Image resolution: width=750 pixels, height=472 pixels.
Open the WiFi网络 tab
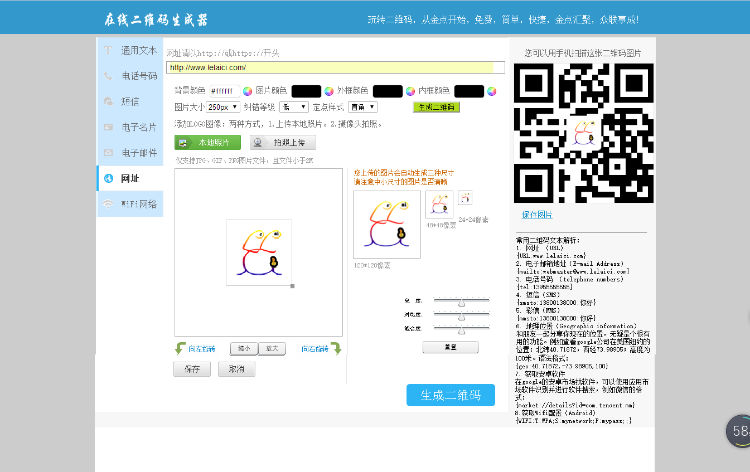coord(131,204)
